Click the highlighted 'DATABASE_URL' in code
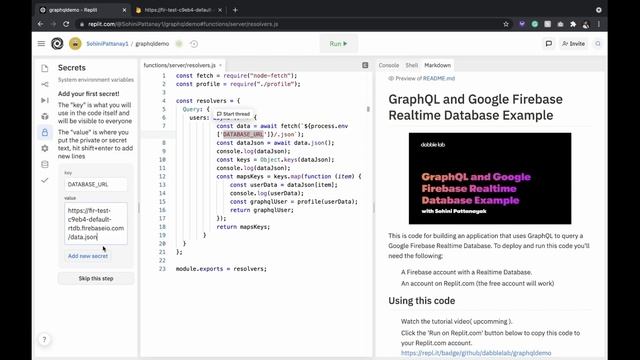This screenshot has height=360, width=640. point(243,134)
